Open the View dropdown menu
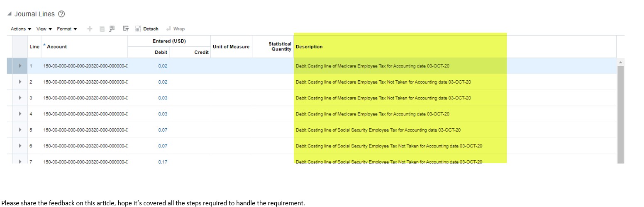This screenshot has width=644, height=207. [44, 29]
